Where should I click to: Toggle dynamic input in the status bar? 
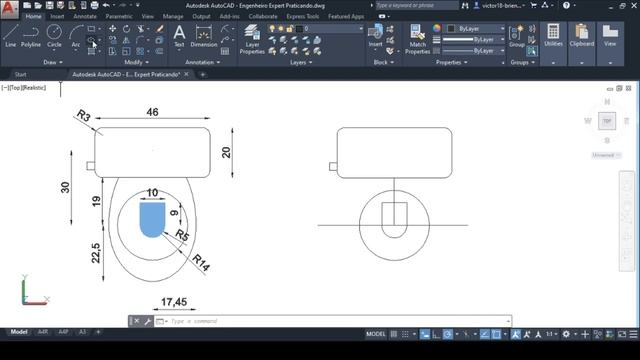point(425,334)
